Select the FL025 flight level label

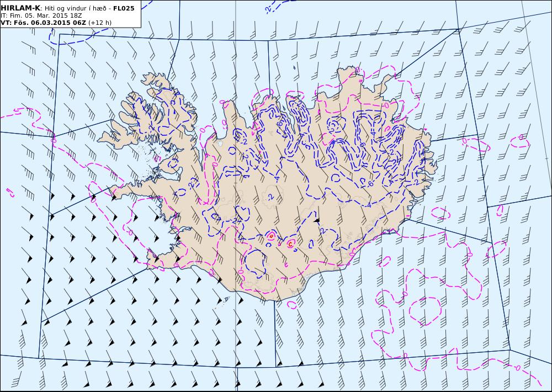click(x=124, y=8)
